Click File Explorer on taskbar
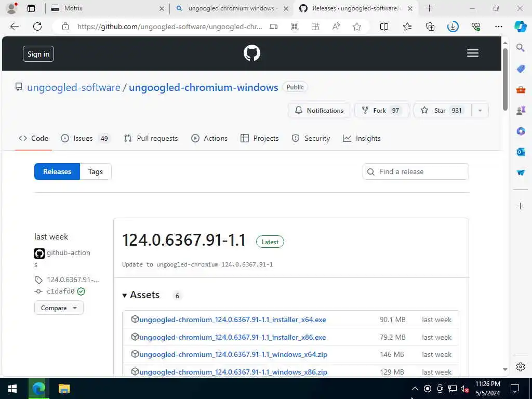The image size is (532, 399). (64, 389)
